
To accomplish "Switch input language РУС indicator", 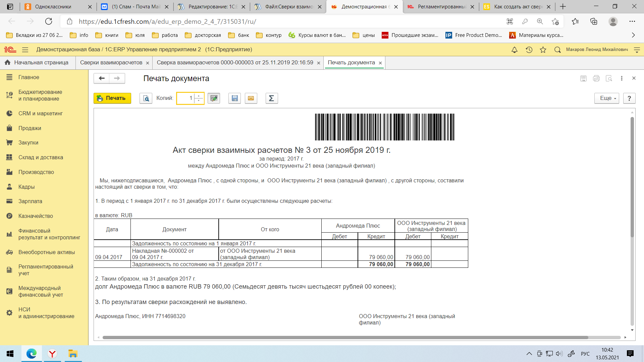I will (x=585, y=354).
